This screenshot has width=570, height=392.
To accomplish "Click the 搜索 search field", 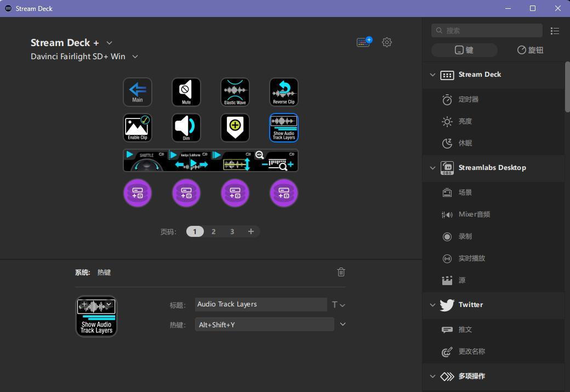I will pos(487,31).
